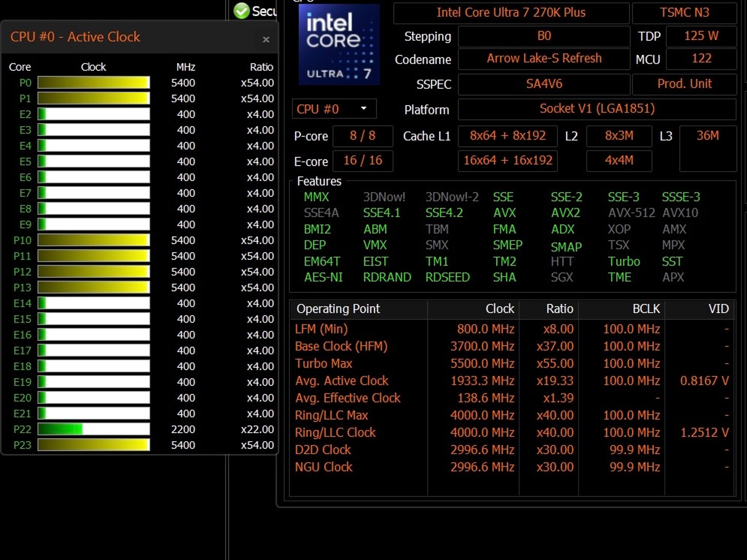
Task: Select the LFM (Min) row
Action: click(x=512, y=329)
